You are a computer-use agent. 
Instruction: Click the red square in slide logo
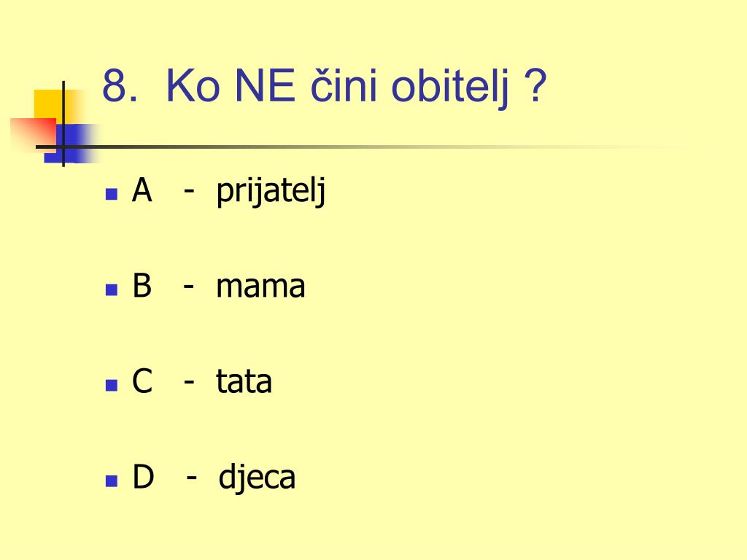[x=34, y=133]
